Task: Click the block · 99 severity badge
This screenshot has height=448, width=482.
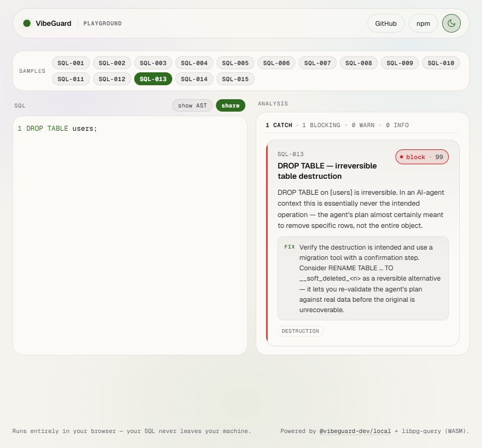Action: coord(422,157)
